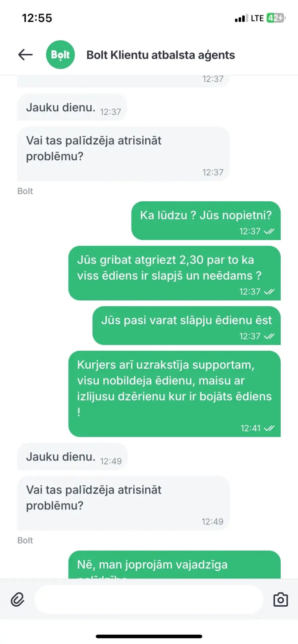Select the 'Jauku dienu.' message at 12:49

click(x=73, y=457)
